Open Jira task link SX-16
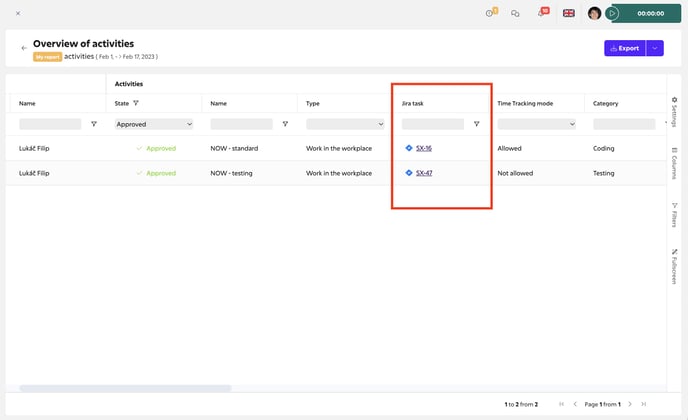Screen dimensions: 688x420 click(424, 148)
